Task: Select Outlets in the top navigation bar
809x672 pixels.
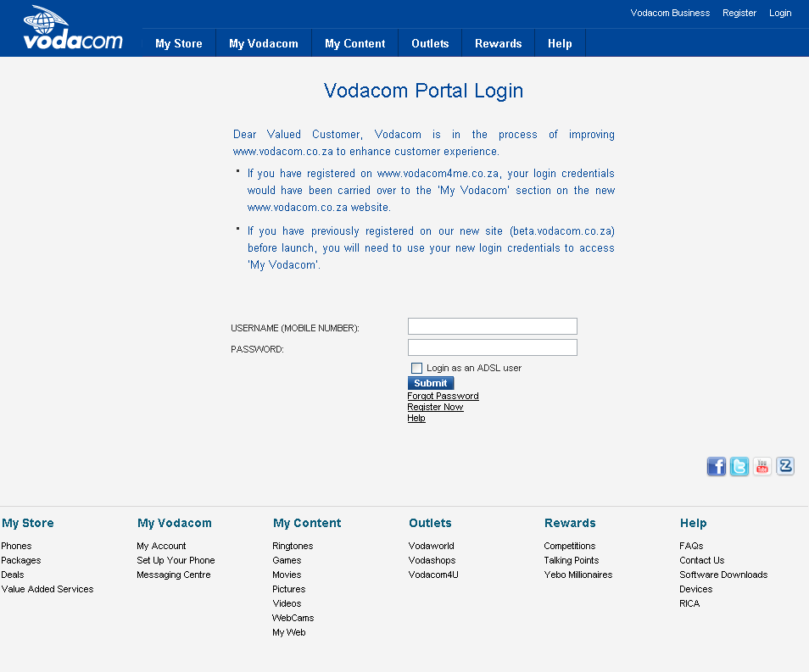Action: 430,43
